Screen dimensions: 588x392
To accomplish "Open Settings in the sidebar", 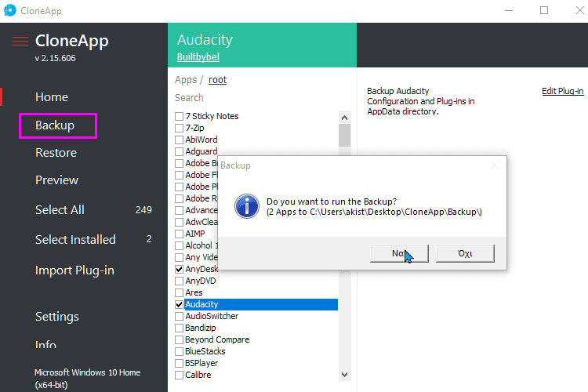I will coord(57,317).
